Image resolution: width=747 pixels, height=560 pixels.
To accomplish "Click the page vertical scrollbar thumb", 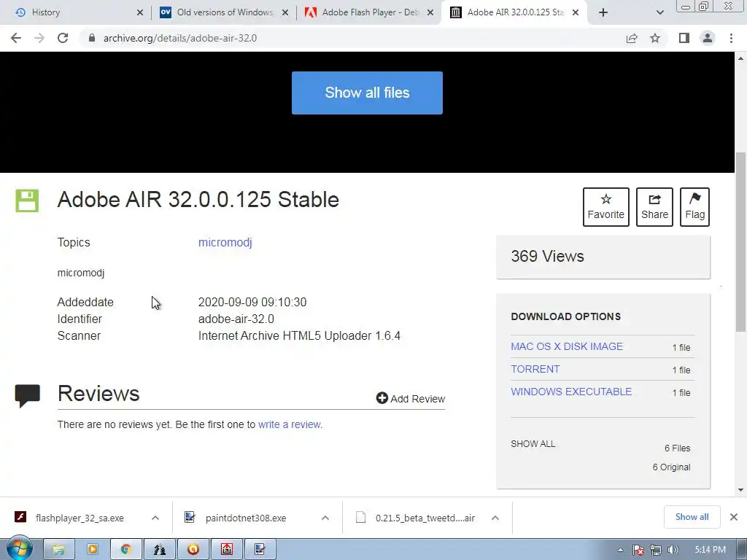I will click(741, 242).
